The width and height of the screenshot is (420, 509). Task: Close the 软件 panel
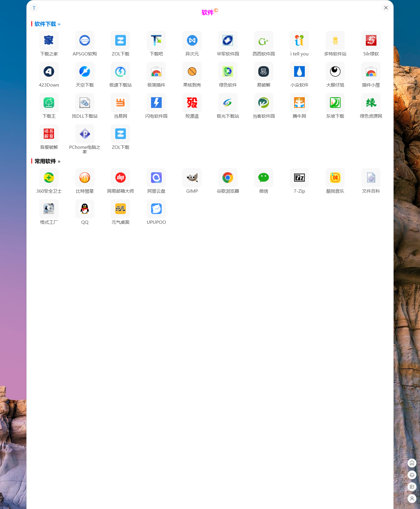[386, 8]
